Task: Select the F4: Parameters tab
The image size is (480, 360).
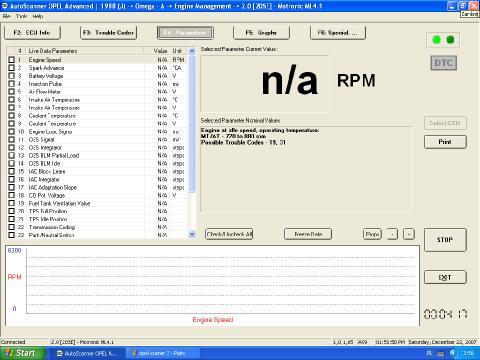Action: [x=185, y=33]
